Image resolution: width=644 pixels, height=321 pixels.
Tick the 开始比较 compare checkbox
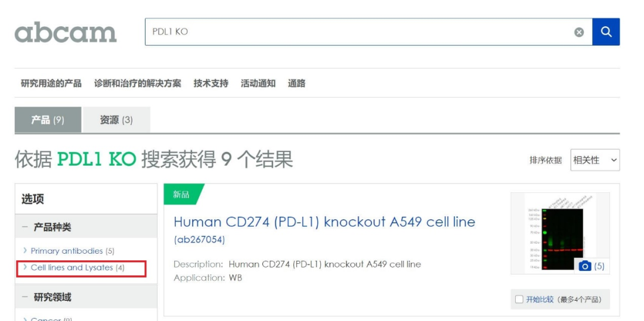(x=519, y=300)
